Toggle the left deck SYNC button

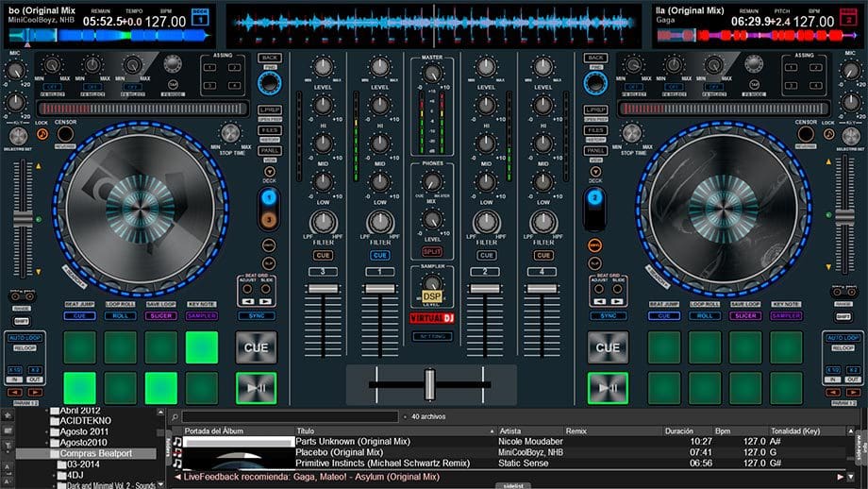point(257,315)
